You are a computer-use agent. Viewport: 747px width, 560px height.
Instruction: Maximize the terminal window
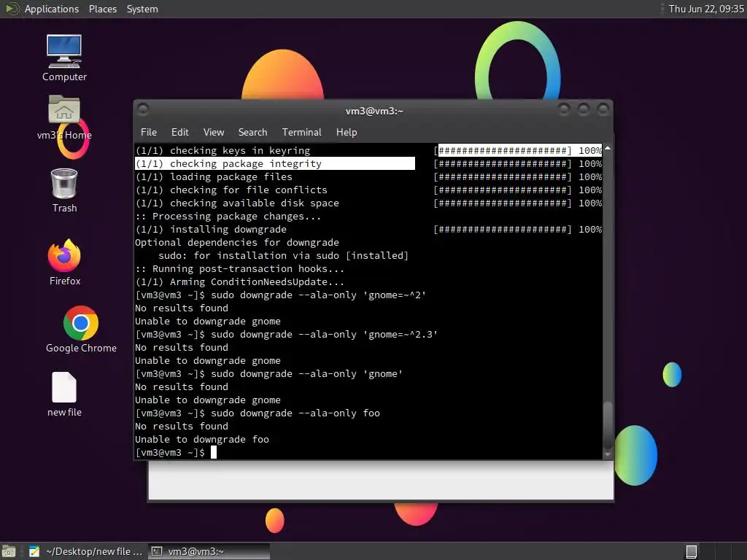(584, 110)
